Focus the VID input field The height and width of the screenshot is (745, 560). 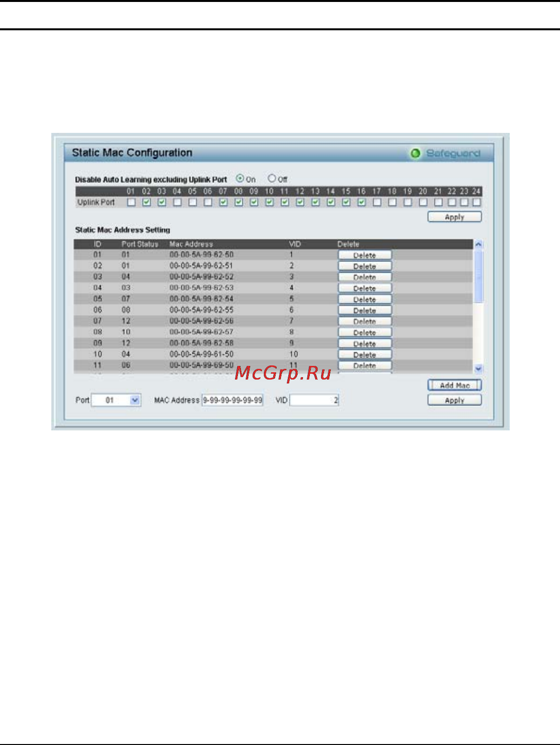314,400
